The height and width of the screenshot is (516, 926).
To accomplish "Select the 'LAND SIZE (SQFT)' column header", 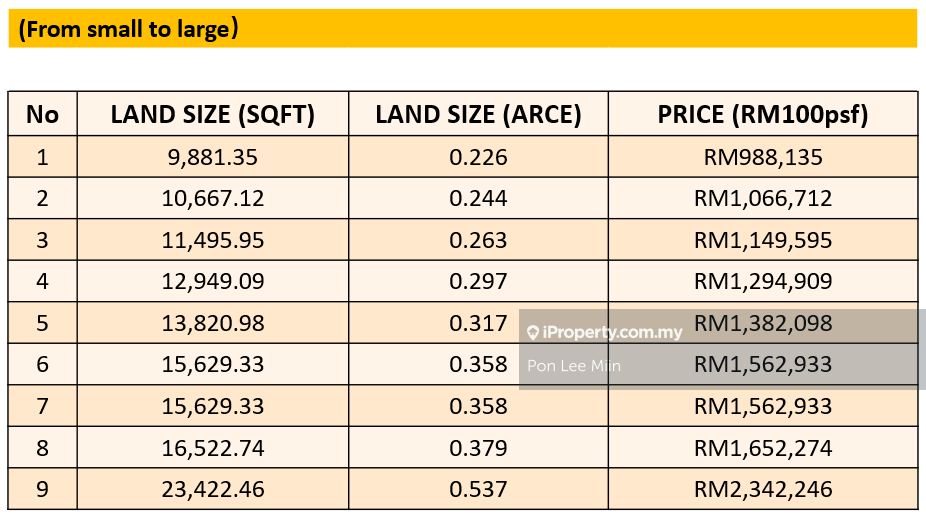I will point(213,114).
